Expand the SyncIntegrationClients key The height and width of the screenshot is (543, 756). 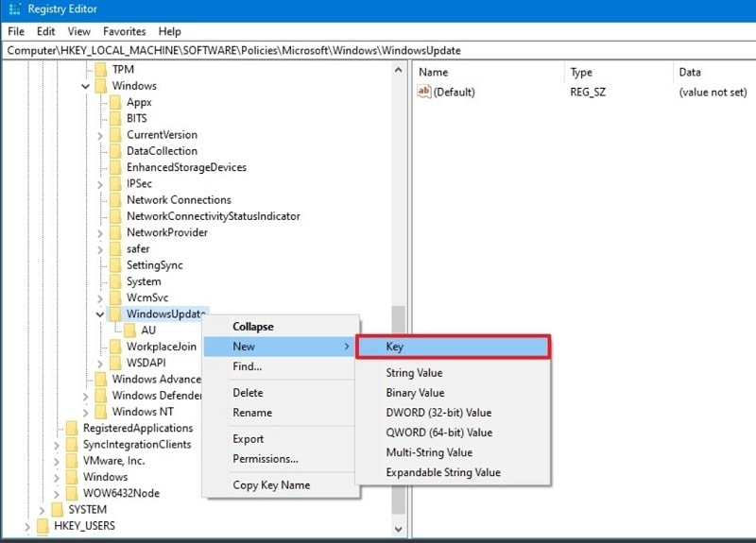[x=57, y=445]
